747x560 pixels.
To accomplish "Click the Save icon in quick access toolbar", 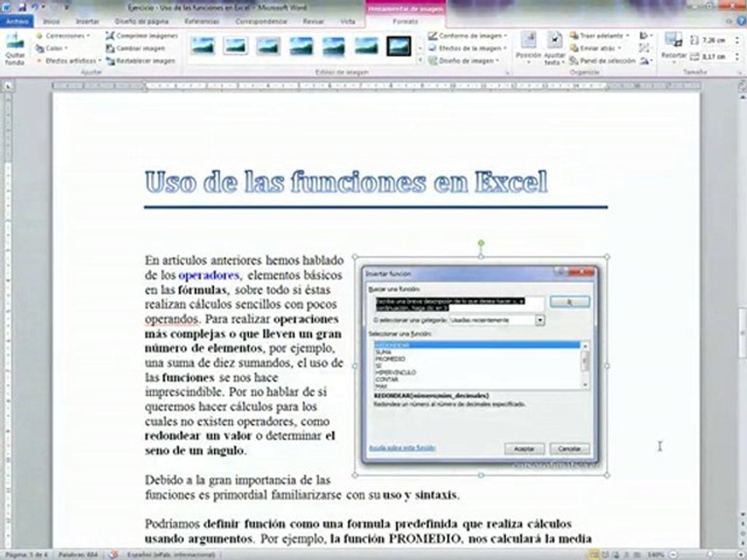I will click(23, 7).
